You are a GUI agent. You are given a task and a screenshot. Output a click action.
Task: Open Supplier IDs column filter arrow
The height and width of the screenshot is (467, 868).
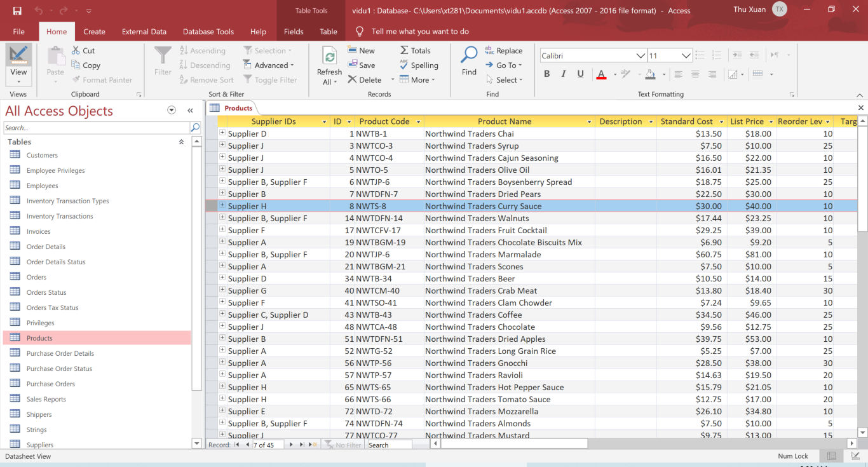pyautogui.click(x=324, y=122)
